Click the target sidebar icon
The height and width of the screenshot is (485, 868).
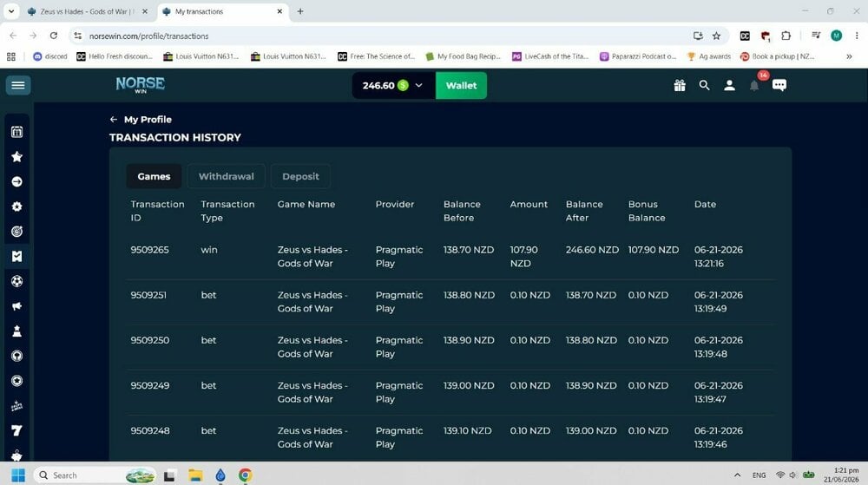point(17,231)
